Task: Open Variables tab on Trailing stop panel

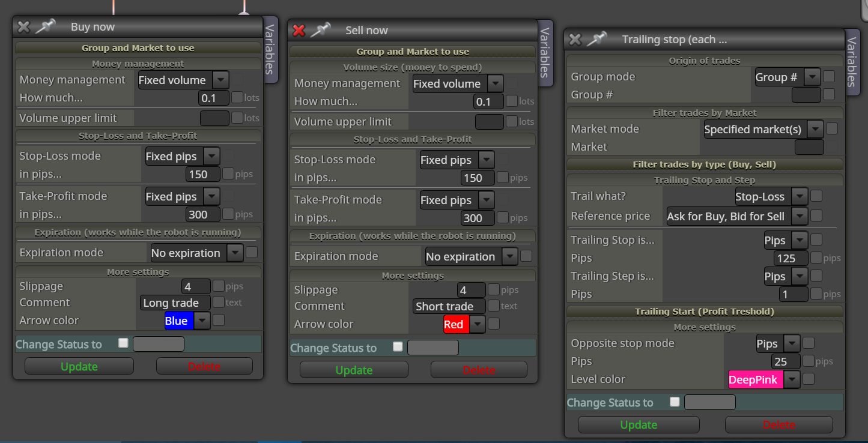Action: coord(852,62)
